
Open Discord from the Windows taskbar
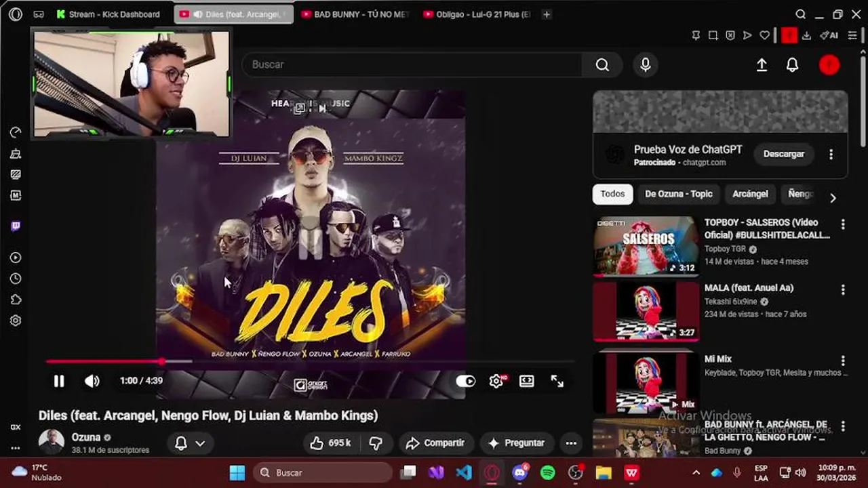(520, 472)
